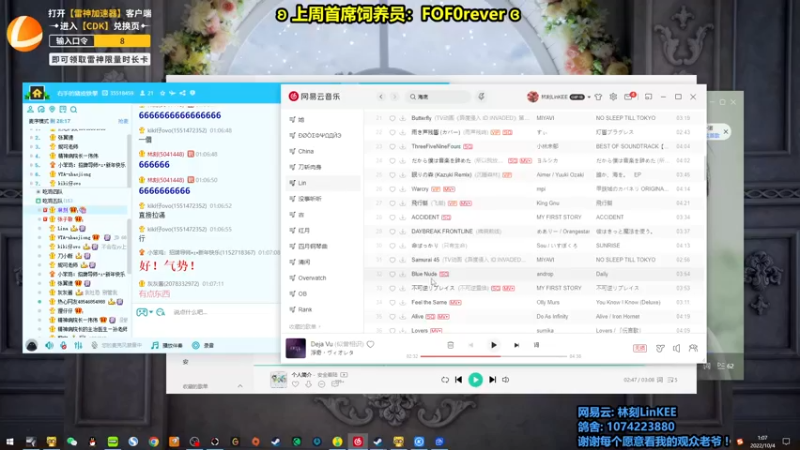Open listen-together icon in NetEase player bar
Viewport: 800px width, 450px height.
point(693,348)
